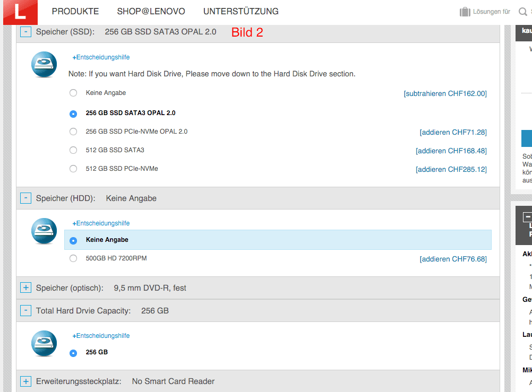Click the Speicher (HDD) section header text
The image size is (532, 392).
(65, 198)
